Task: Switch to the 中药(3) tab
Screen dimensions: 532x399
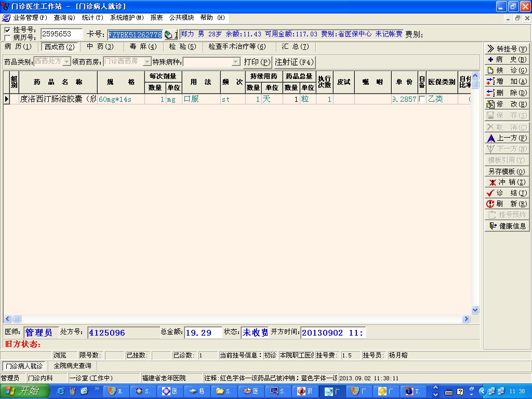Action: click(100, 47)
